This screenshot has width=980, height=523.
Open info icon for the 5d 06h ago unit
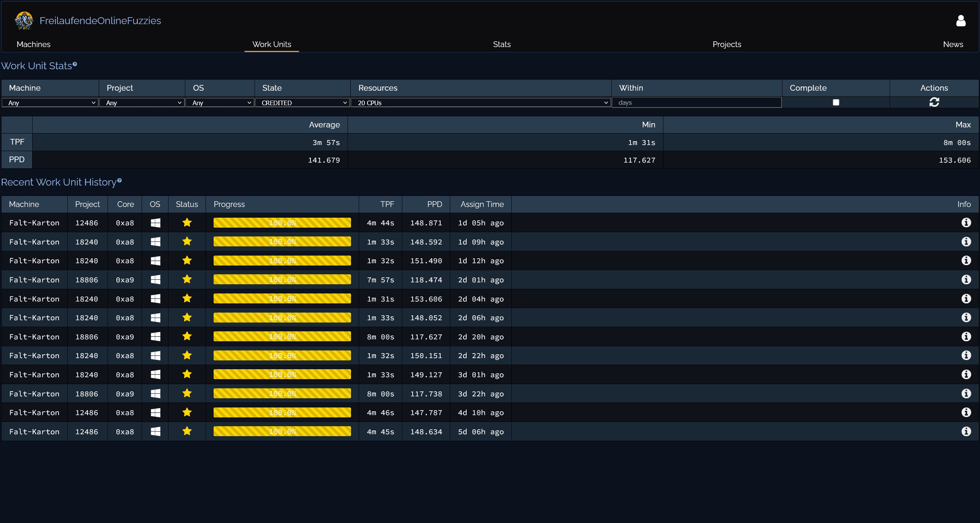(966, 432)
